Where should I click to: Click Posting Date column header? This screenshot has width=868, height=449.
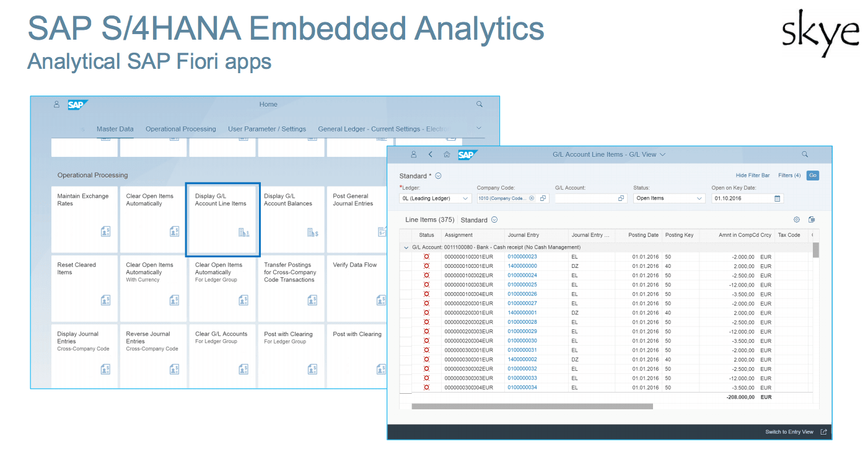(x=638, y=235)
